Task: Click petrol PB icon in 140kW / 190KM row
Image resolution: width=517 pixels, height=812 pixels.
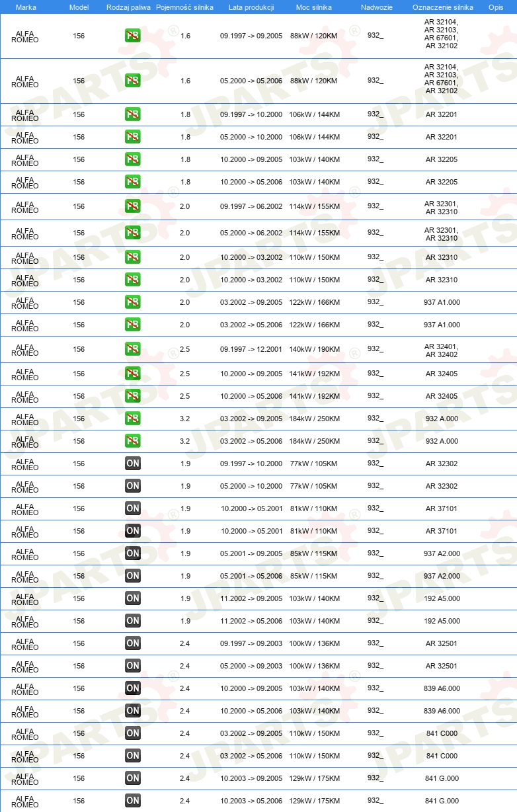Action: [x=132, y=349]
